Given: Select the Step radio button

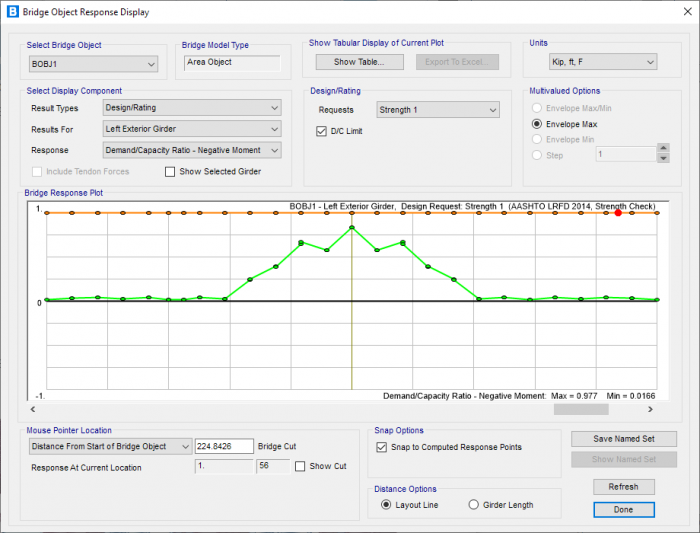Looking at the screenshot, I should pyautogui.click(x=537, y=155).
